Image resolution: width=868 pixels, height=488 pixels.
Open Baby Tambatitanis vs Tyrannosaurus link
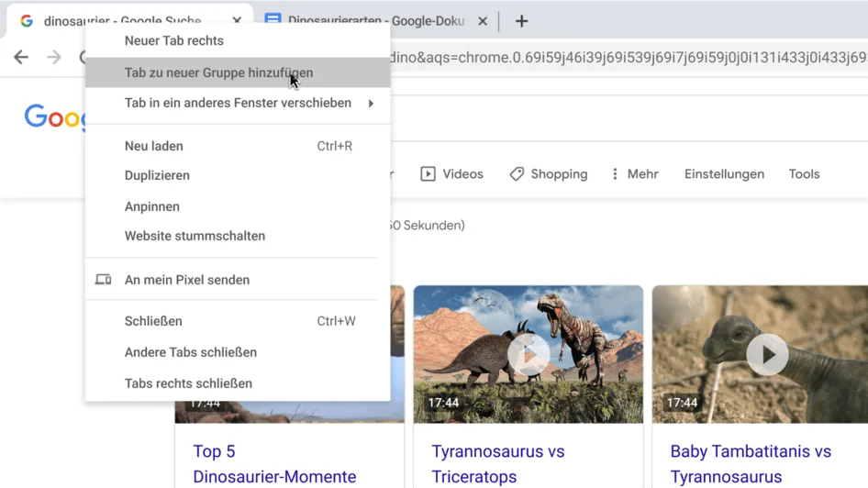point(751,464)
